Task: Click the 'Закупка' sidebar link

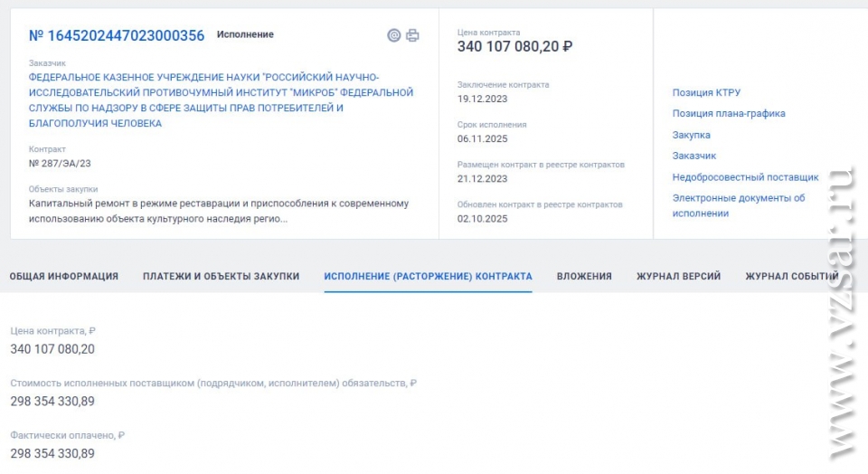Action: (691, 135)
